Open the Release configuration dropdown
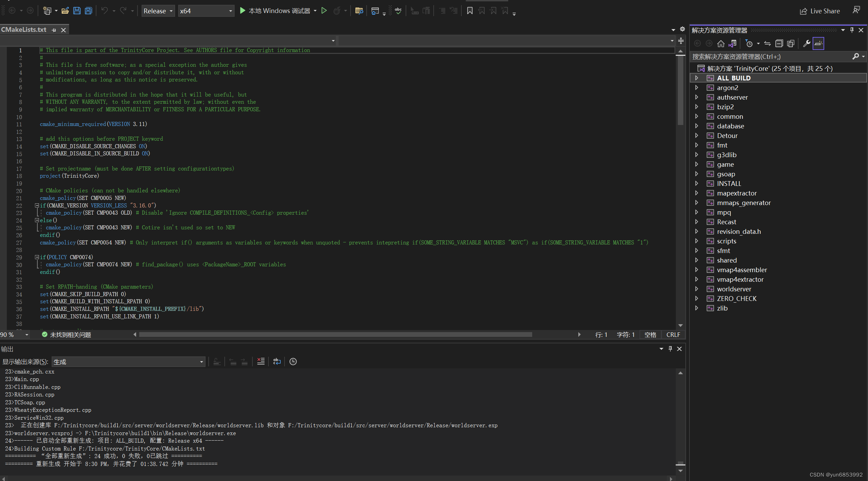The width and height of the screenshot is (868, 481). click(x=158, y=11)
